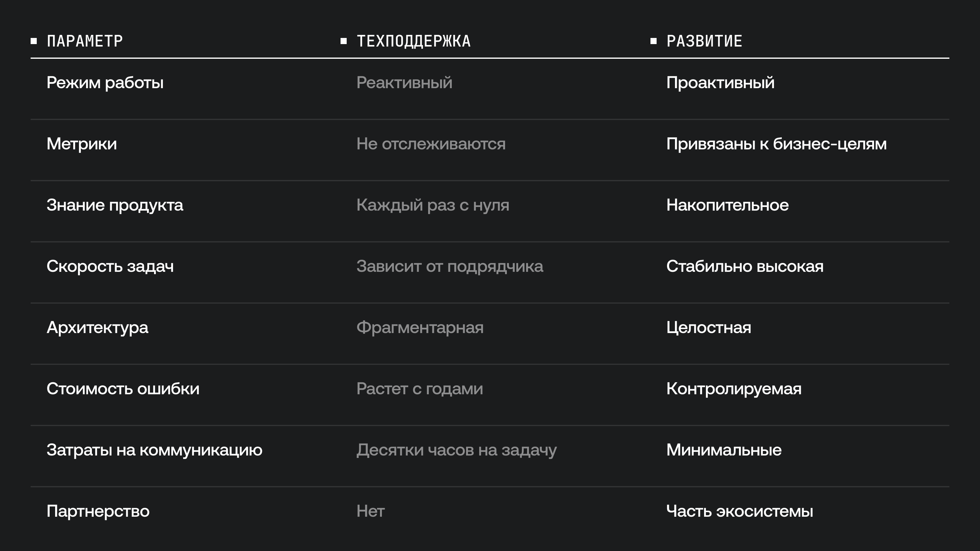Click the Фрагментарная cell
Screen dimensions: 980x551
tap(420, 328)
